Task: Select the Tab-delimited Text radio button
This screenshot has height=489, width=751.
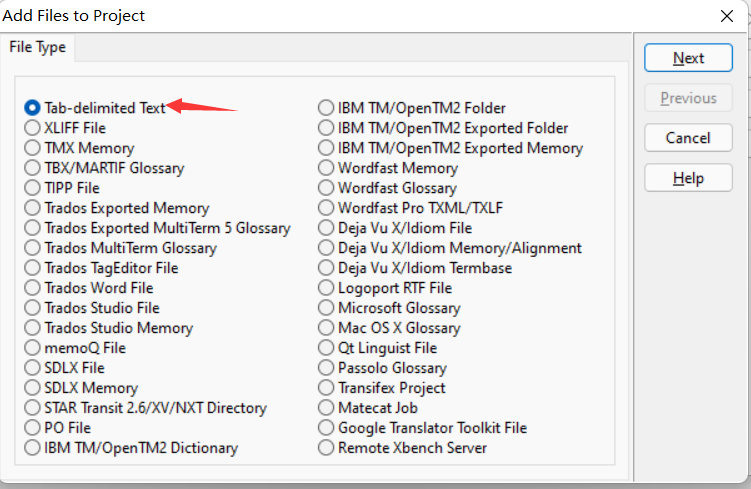Action: [33, 108]
